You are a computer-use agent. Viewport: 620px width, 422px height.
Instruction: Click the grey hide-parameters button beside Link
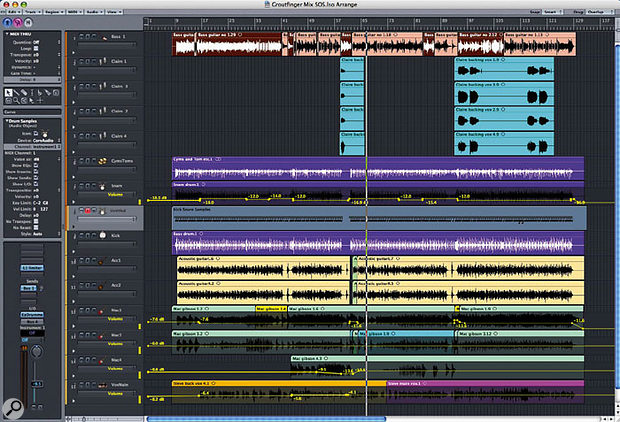pyautogui.click(x=28, y=23)
